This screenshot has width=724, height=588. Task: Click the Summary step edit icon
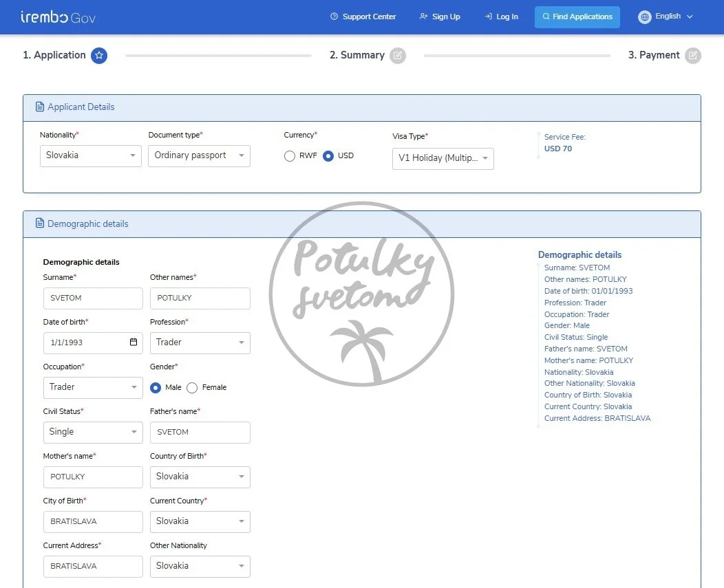[398, 56]
